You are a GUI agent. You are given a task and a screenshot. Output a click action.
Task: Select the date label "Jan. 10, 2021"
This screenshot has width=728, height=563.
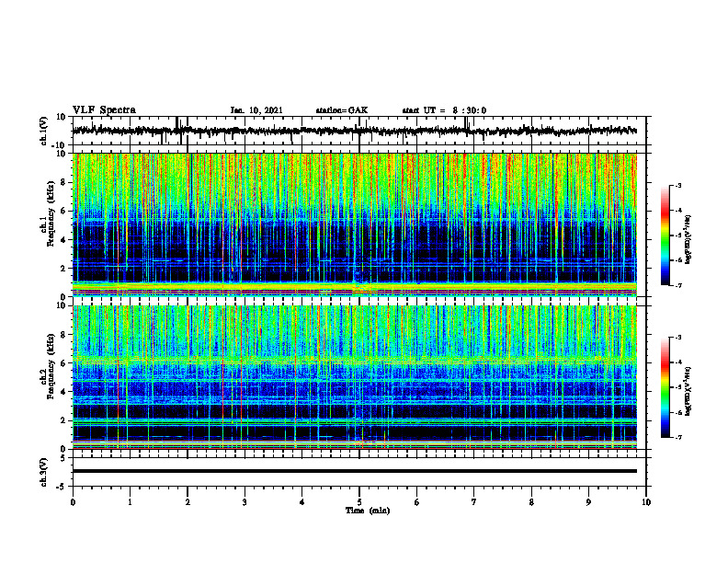click(x=256, y=110)
